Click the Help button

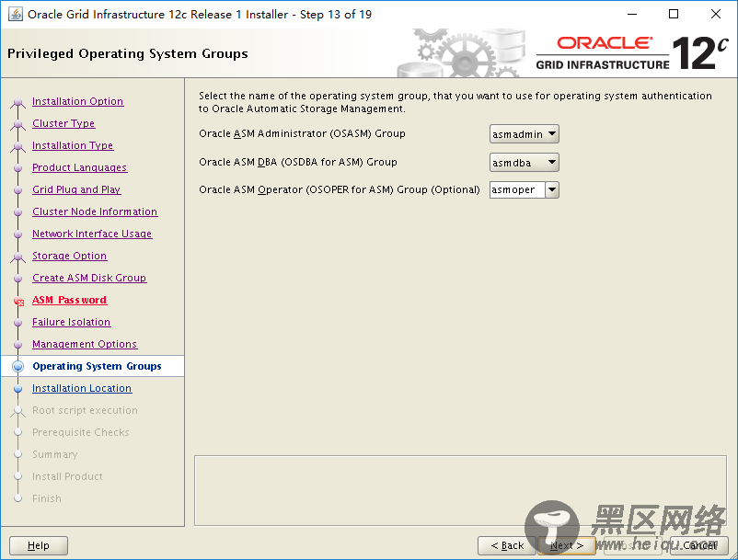[x=39, y=545]
